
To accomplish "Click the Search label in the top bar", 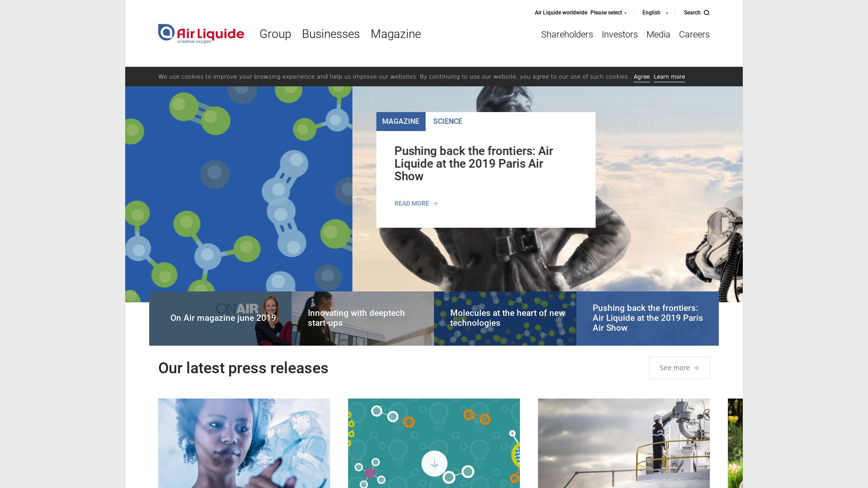I will pyautogui.click(x=692, y=13).
